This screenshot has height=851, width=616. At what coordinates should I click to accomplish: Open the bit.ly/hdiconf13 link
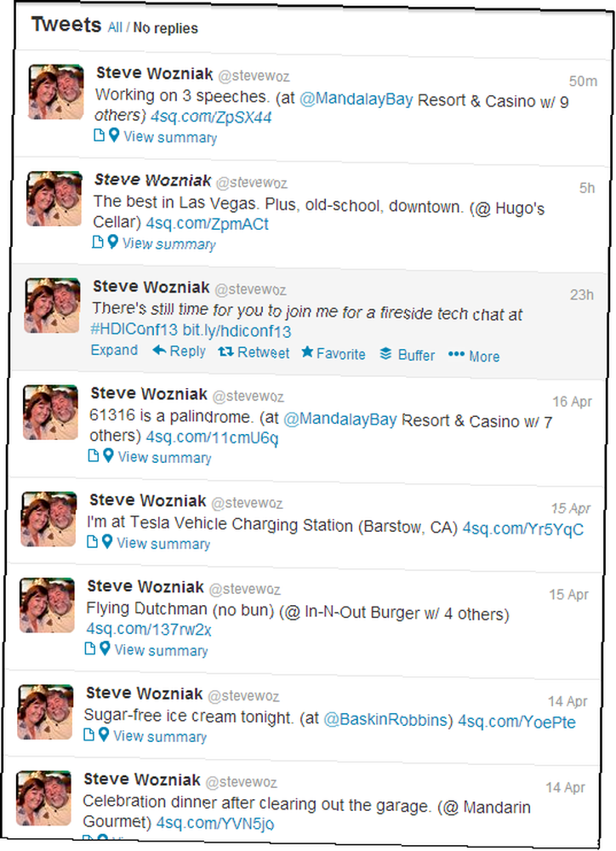[237, 330]
